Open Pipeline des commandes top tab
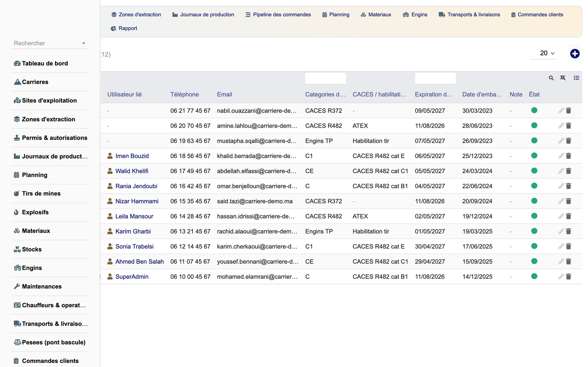Image resolution: width=588 pixels, height=367 pixels. pyautogui.click(x=278, y=15)
